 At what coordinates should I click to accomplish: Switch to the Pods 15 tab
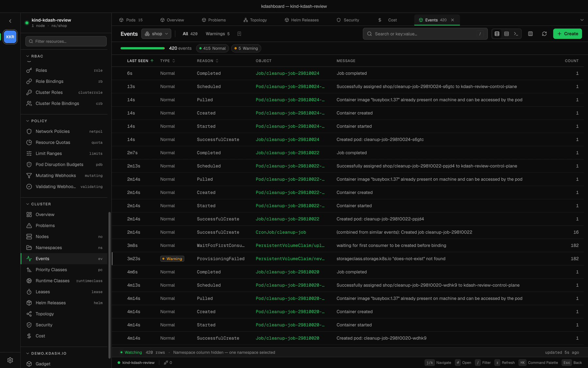(x=131, y=20)
